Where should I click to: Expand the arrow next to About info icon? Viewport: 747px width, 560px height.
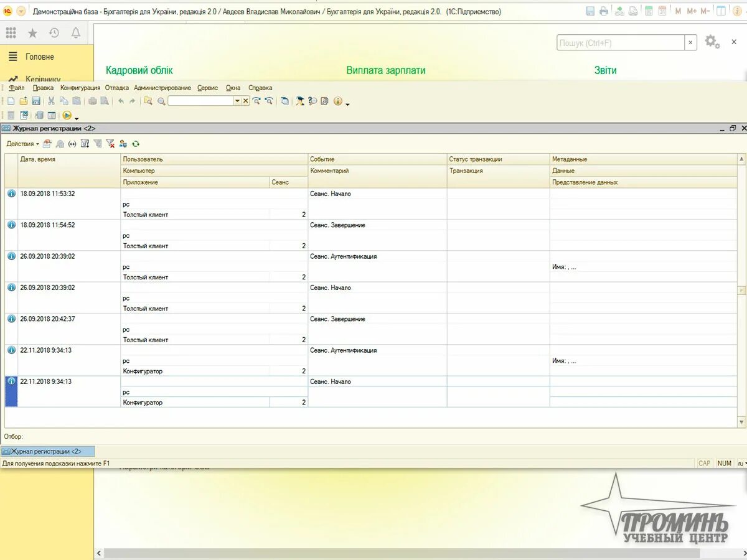(x=347, y=103)
